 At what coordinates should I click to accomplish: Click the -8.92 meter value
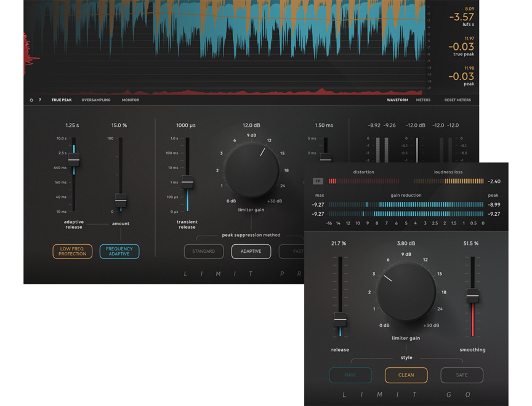(374, 125)
